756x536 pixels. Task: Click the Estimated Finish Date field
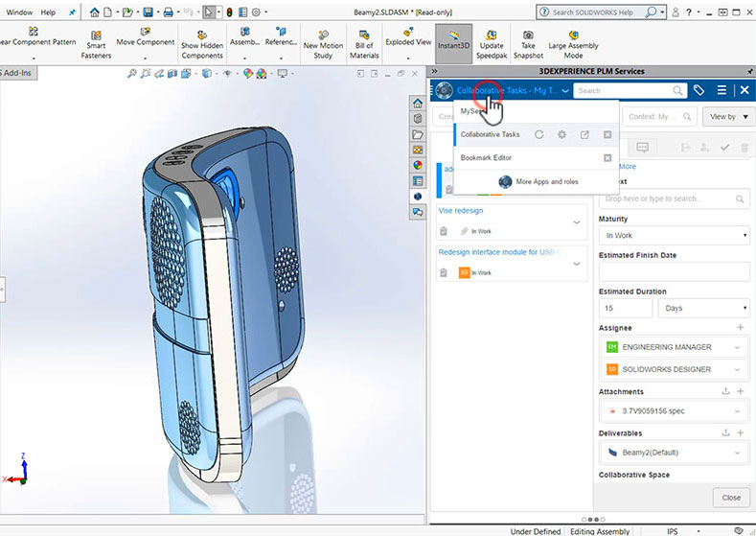tap(674, 272)
